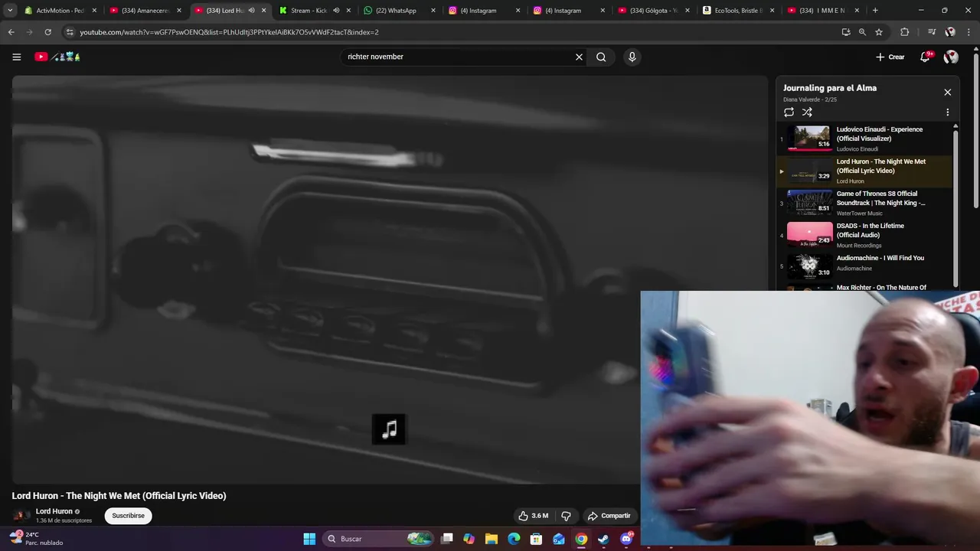Open the Crear upload menu
Image resolution: width=980 pixels, height=551 pixels.
pyautogui.click(x=890, y=57)
